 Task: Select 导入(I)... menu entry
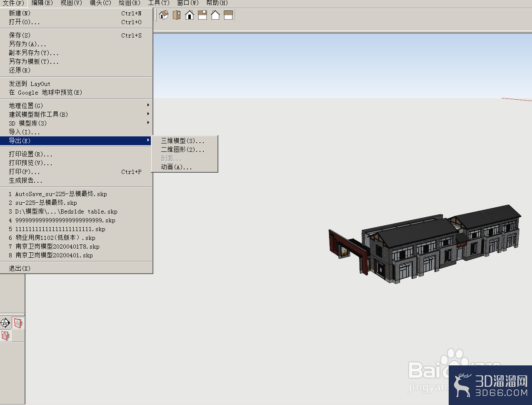[77, 132]
